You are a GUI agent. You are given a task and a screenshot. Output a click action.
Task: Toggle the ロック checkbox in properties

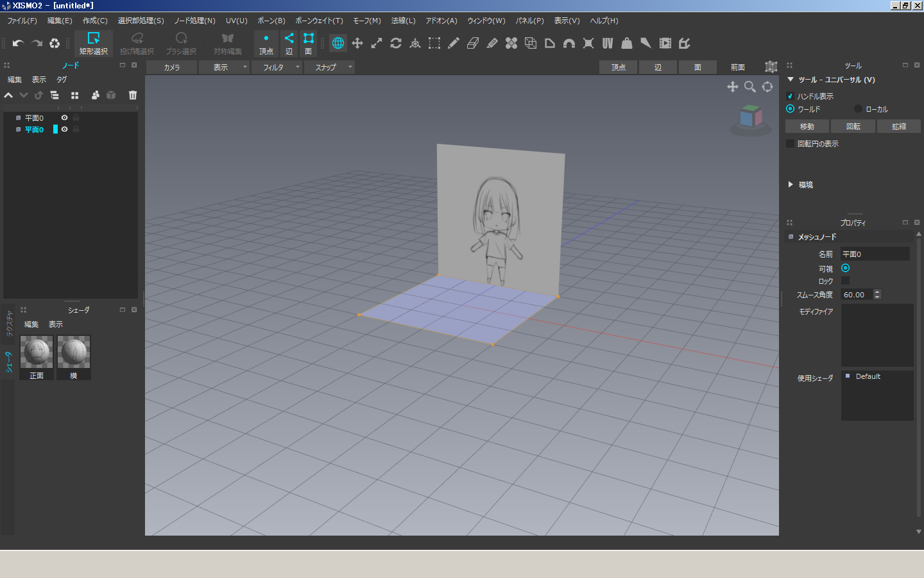tap(845, 281)
